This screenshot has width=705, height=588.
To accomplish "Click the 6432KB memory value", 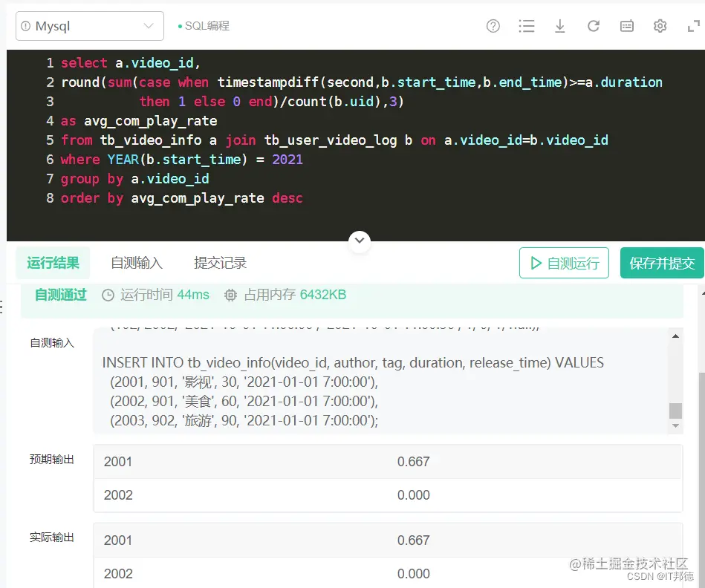I will [x=323, y=295].
